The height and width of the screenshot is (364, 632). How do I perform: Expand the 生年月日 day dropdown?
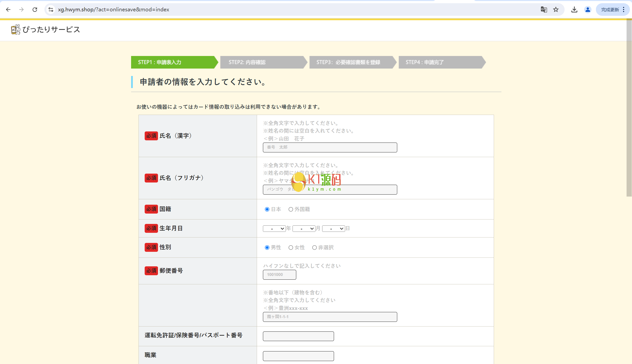(334, 228)
